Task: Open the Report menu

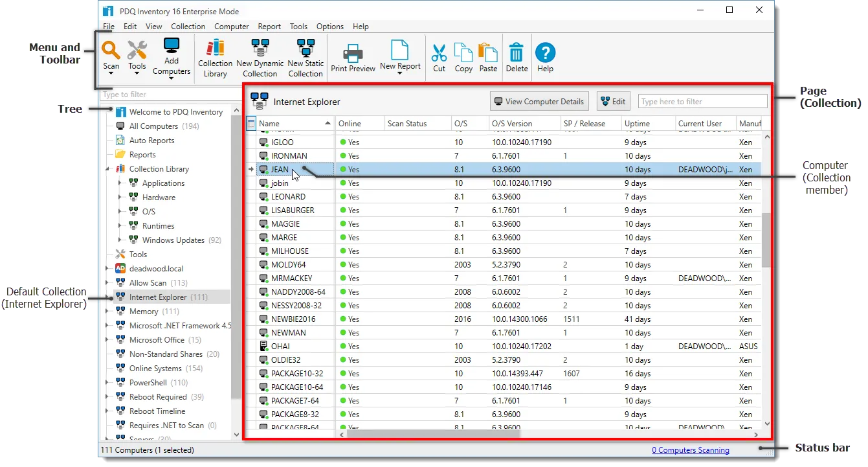Action: click(x=269, y=26)
